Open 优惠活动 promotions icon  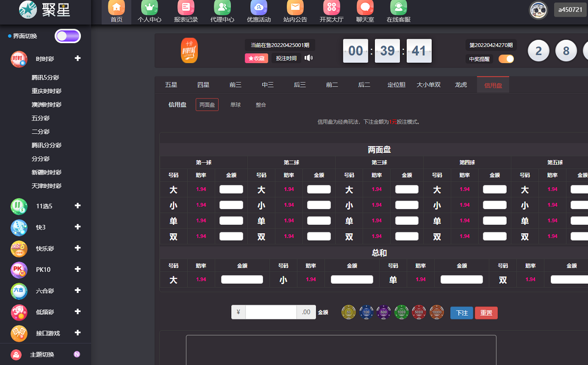coord(259,8)
